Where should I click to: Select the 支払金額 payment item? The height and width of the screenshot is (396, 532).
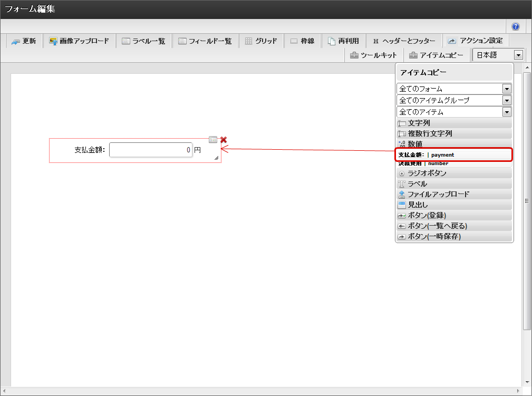point(453,154)
